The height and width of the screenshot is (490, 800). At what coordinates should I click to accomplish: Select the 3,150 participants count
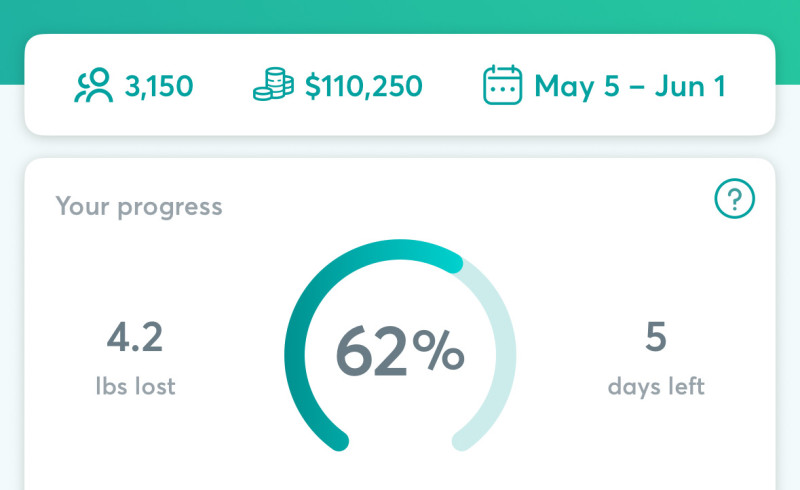coord(159,86)
